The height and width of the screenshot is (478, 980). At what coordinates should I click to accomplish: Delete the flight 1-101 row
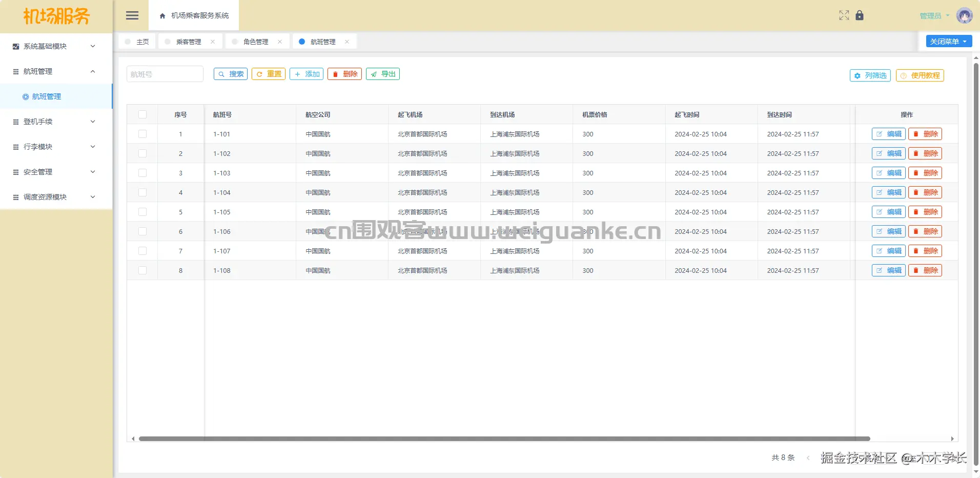[925, 134]
